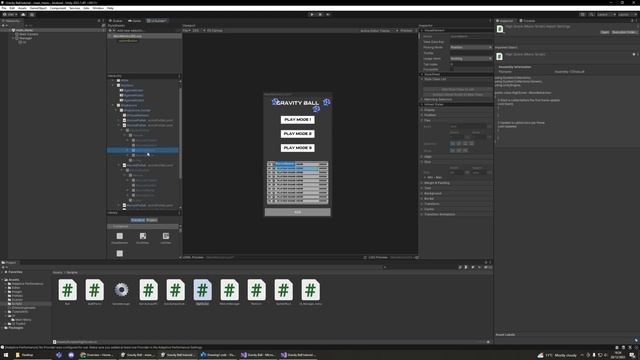Select the Prefabs folder in Project tree
This screenshot has height=360, width=640.
pyautogui.click(x=17, y=296)
